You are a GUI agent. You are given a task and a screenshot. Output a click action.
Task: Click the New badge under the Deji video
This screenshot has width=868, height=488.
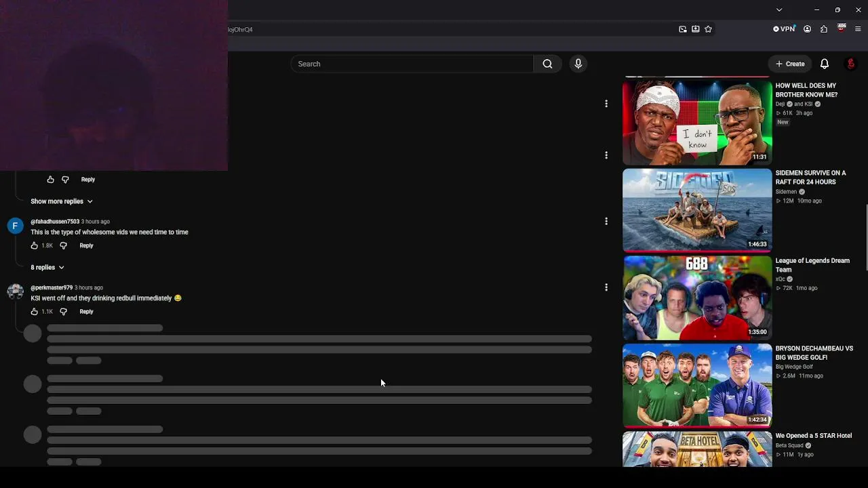tap(783, 122)
